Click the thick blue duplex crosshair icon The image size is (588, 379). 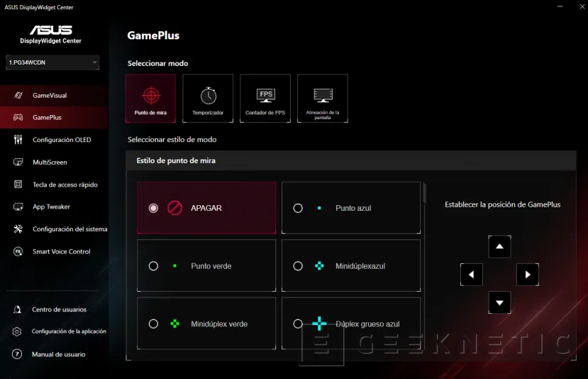tap(319, 324)
